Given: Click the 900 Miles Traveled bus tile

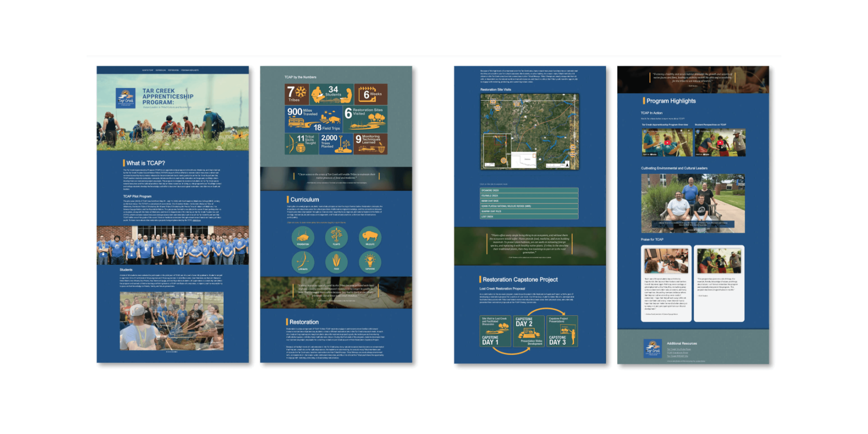Looking at the screenshot, I should pos(313,119).
